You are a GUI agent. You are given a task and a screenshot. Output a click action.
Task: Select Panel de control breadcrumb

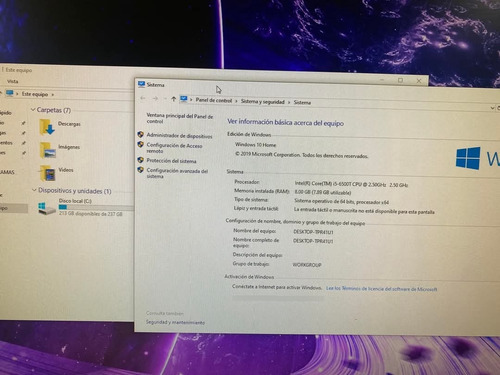click(x=213, y=100)
